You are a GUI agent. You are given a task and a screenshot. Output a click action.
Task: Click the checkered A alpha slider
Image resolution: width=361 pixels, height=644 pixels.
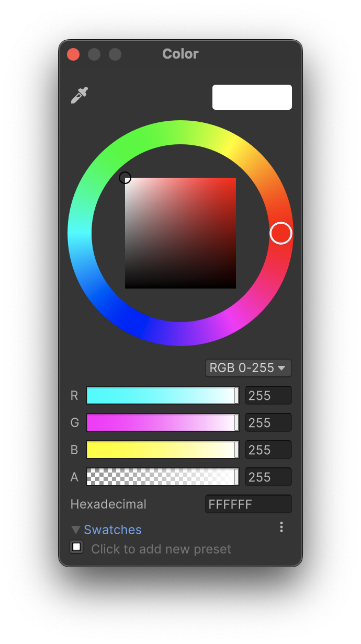coord(162,477)
